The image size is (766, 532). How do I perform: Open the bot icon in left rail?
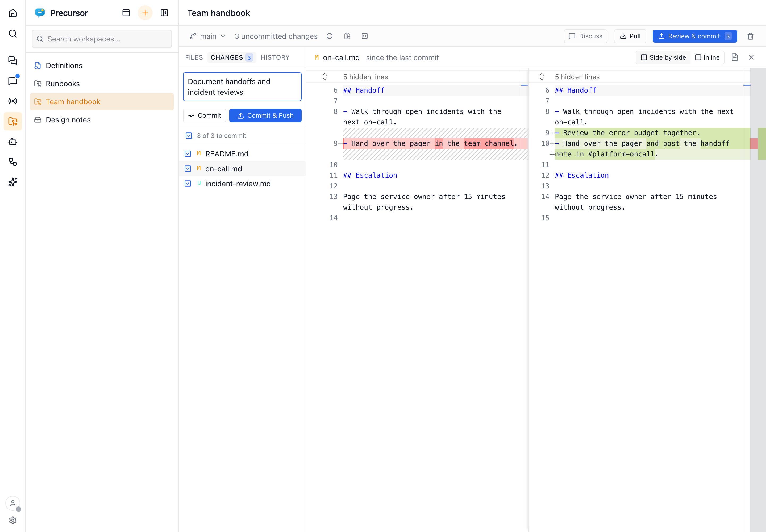coord(13,142)
